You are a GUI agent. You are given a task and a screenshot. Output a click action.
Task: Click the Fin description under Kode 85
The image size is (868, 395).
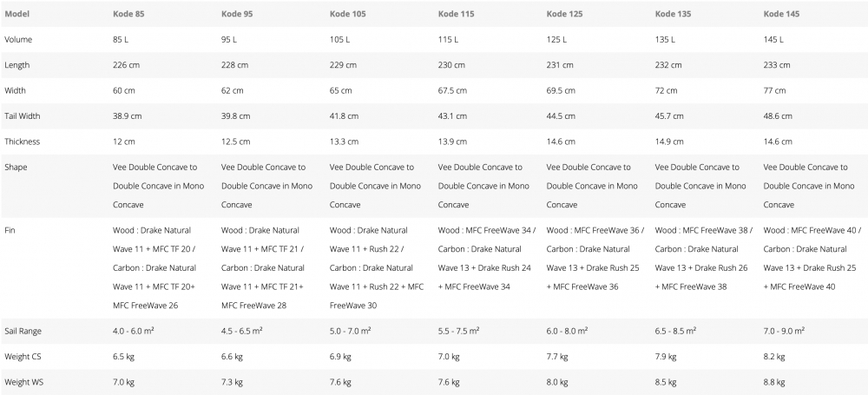[x=156, y=267]
